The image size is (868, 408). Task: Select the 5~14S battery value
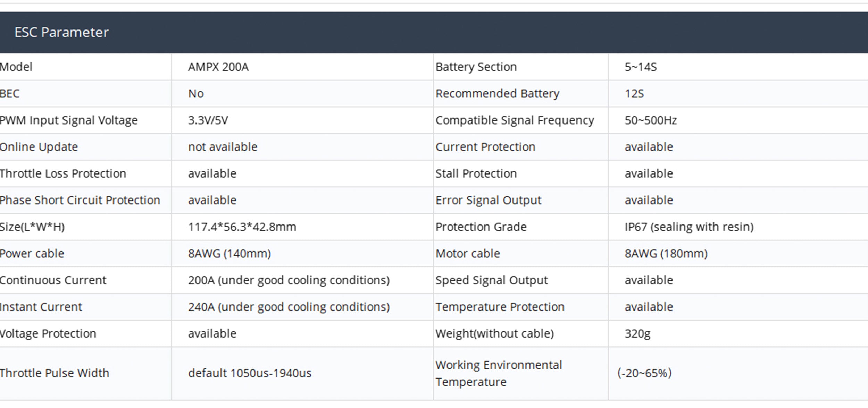(641, 67)
